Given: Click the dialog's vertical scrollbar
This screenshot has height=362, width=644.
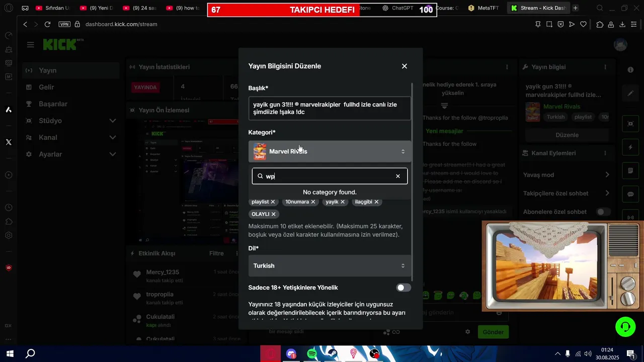Looking at the screenshot, I should (x=413, y=181).
